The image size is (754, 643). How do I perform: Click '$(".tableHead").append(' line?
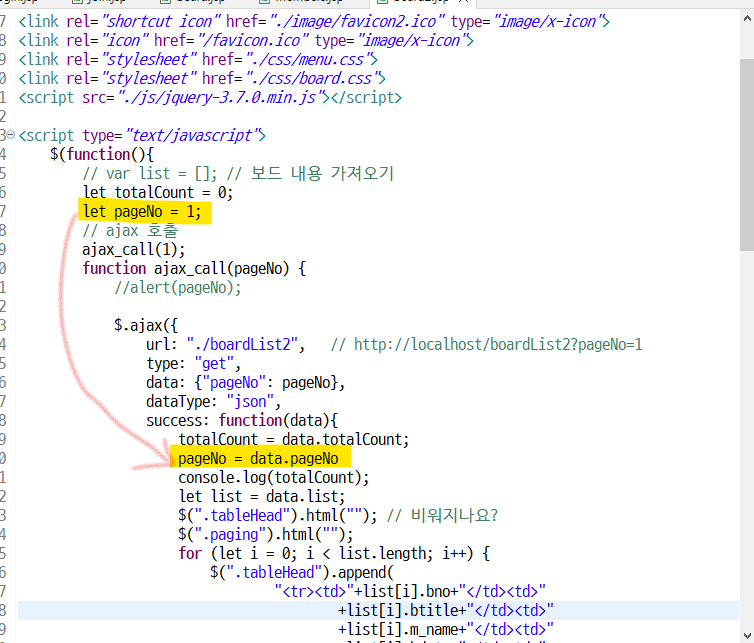302,573
